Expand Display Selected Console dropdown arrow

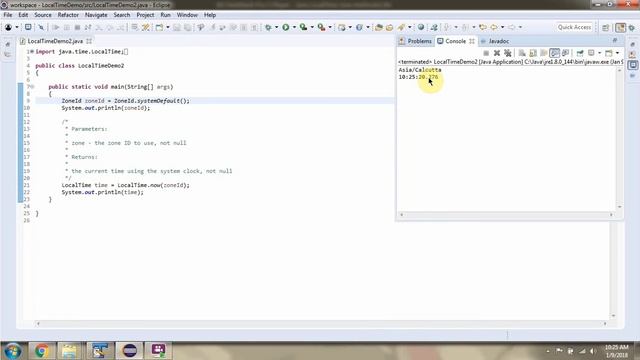[x=599, y=53]
